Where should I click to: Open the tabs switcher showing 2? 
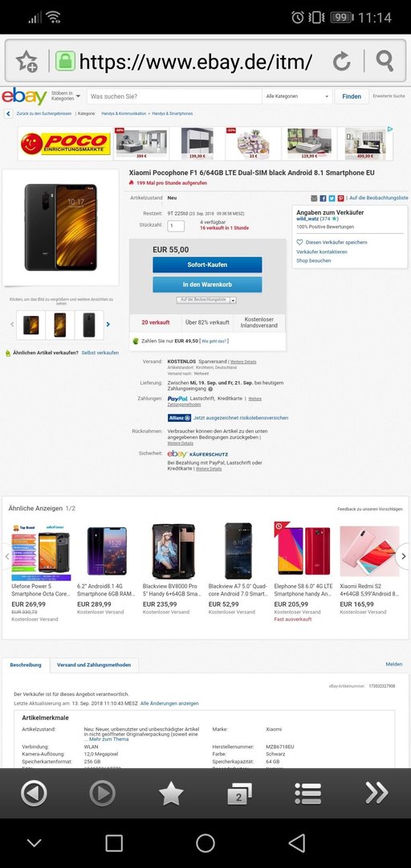coord(239,794)
